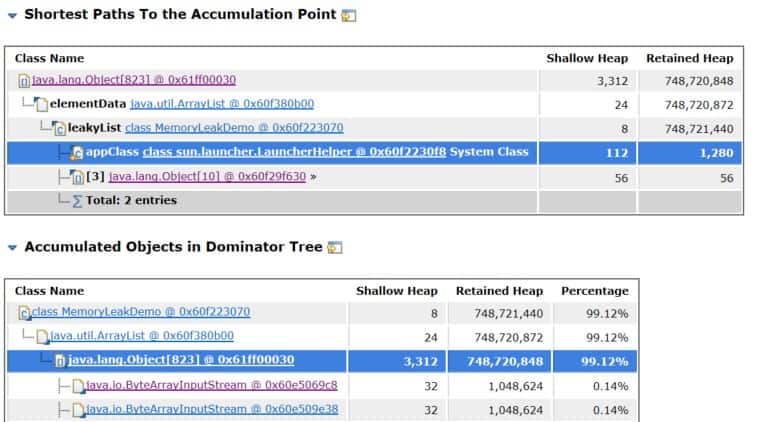Click the icon beside the Dominator Tree title

point(335,247)
